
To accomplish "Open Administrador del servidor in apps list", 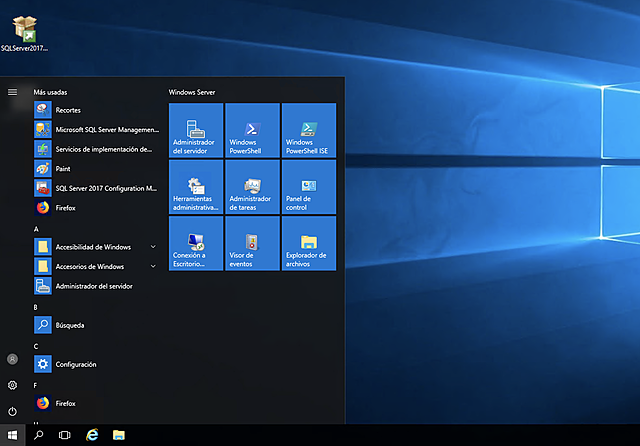I will [x=97, y=286].
